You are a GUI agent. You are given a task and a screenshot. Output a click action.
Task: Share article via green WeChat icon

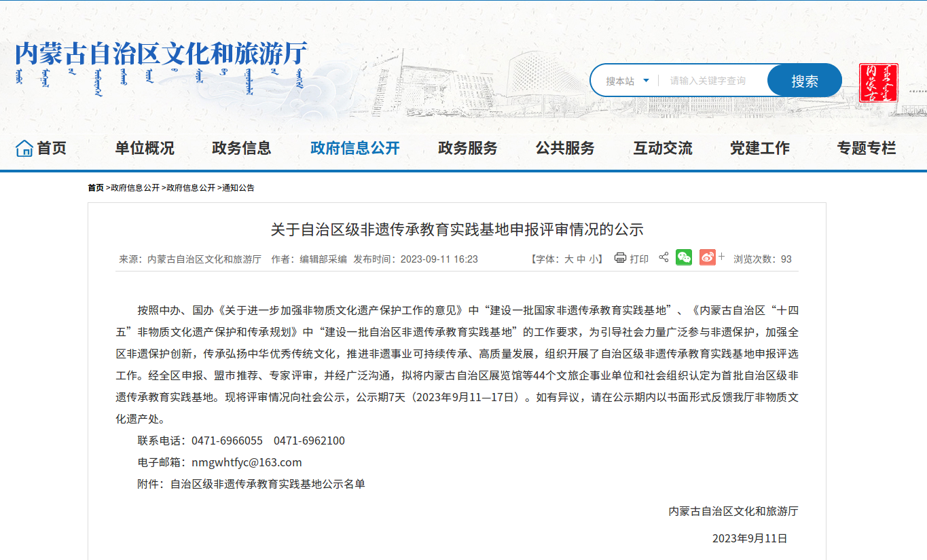click(x=683, y=257)
